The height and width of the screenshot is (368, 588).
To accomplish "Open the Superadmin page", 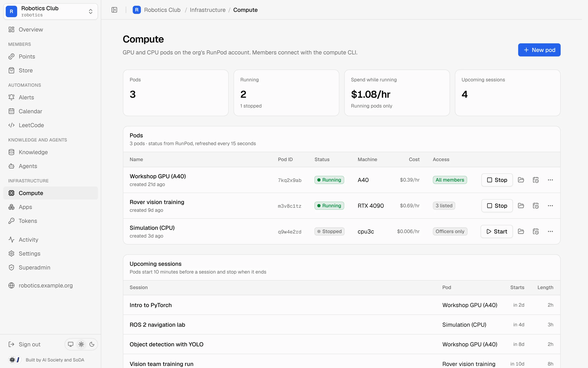I will (x=51, y=267).
